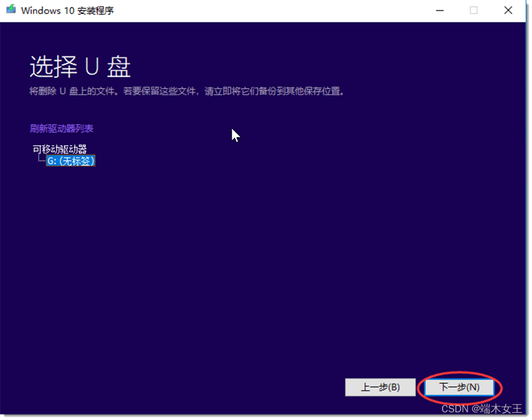Click the Windows 10 setup title bar icon
Viewport: 532px width, 420px height.
pyautogui.click(x=11, y=9)
